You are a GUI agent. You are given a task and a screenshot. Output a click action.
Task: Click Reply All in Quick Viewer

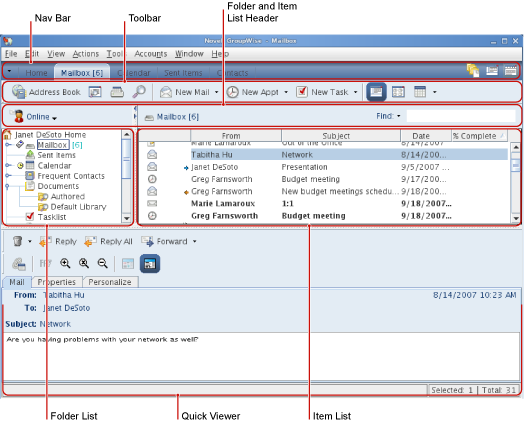click(x=108, y=241)
